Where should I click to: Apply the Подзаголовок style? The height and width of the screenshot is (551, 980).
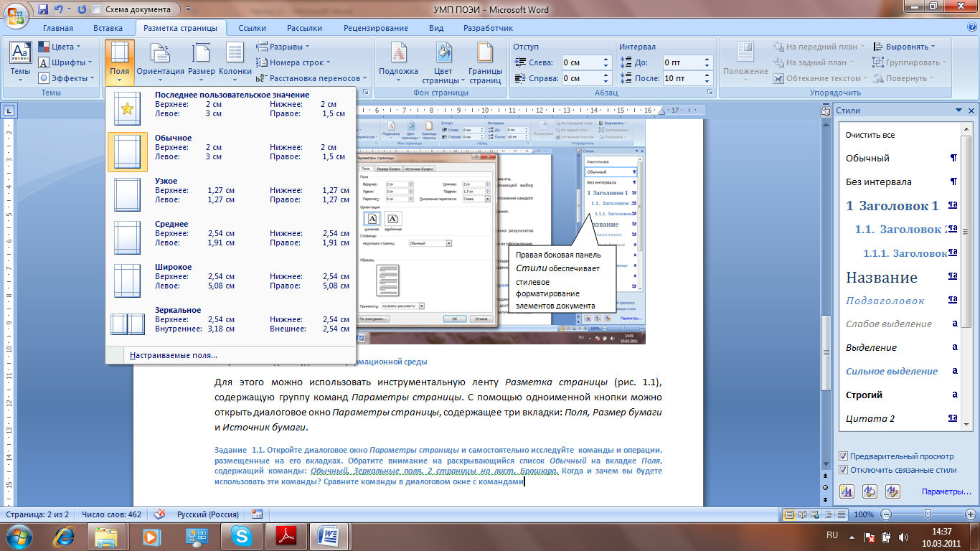click(x=901, y=301)
